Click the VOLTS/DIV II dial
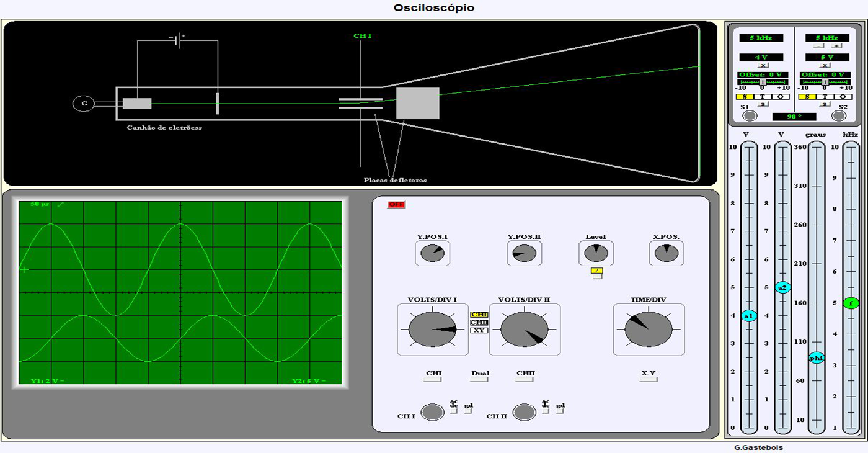The height and width of the screenshot is (453, 868). (525, 330)
